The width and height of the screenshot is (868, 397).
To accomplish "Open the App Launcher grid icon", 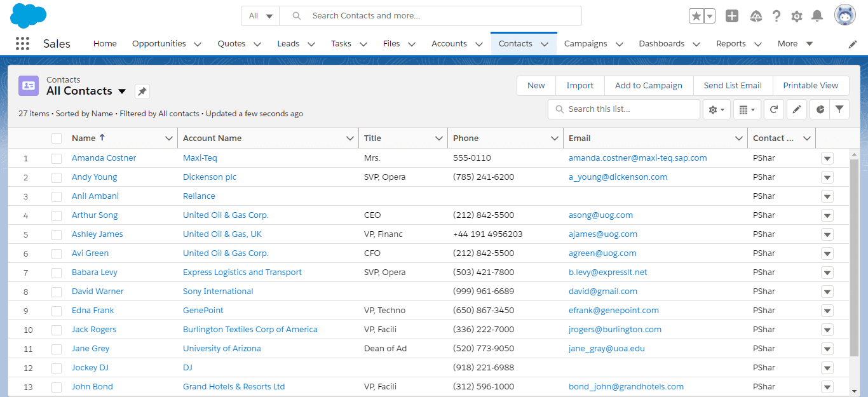I will (x=22, y=44).
